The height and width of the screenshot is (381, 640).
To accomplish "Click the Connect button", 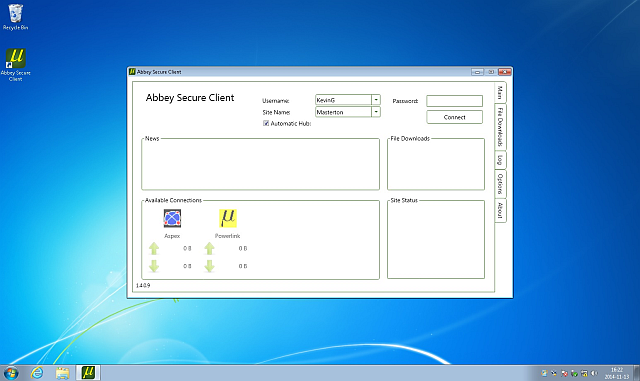I will click(x=454, y=117).
